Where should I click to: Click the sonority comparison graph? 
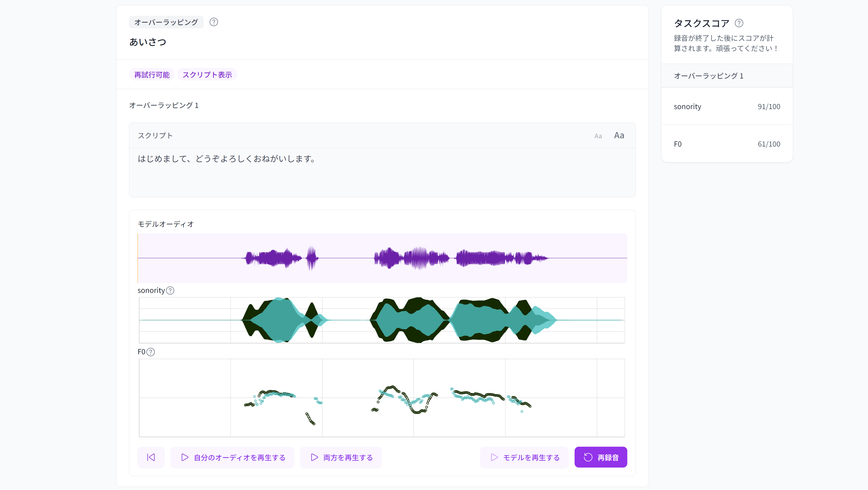click(x=382, y=320)
